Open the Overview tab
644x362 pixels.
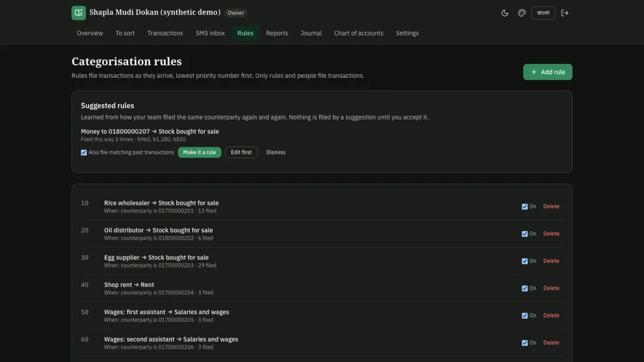[90, 33]
